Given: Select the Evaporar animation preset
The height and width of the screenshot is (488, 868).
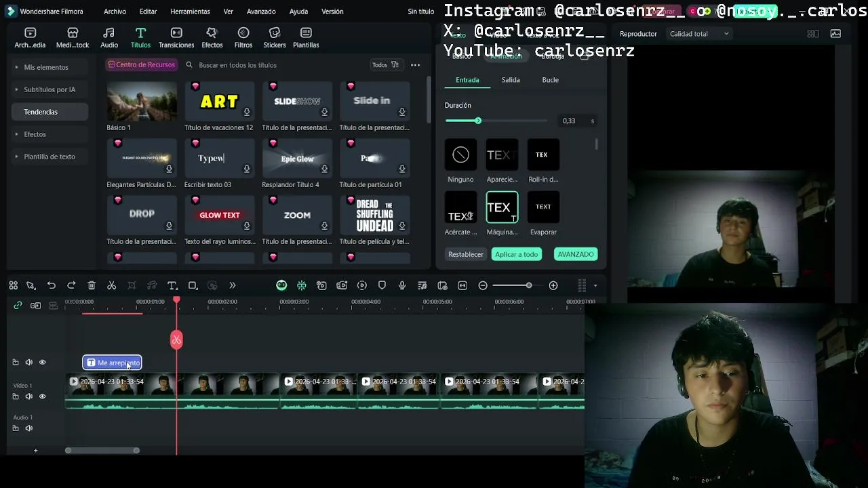Looking at the screenshot, I should [x=543, y=213].
